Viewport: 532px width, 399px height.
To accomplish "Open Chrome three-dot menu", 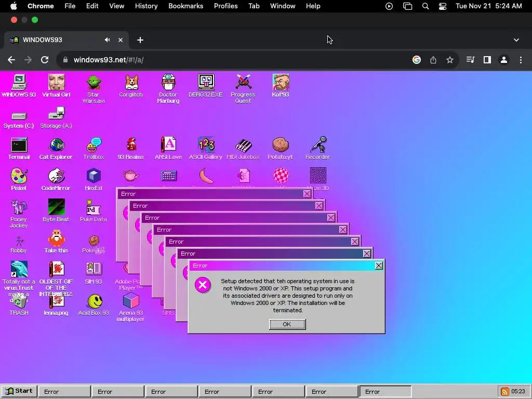I will click(521, 60).
